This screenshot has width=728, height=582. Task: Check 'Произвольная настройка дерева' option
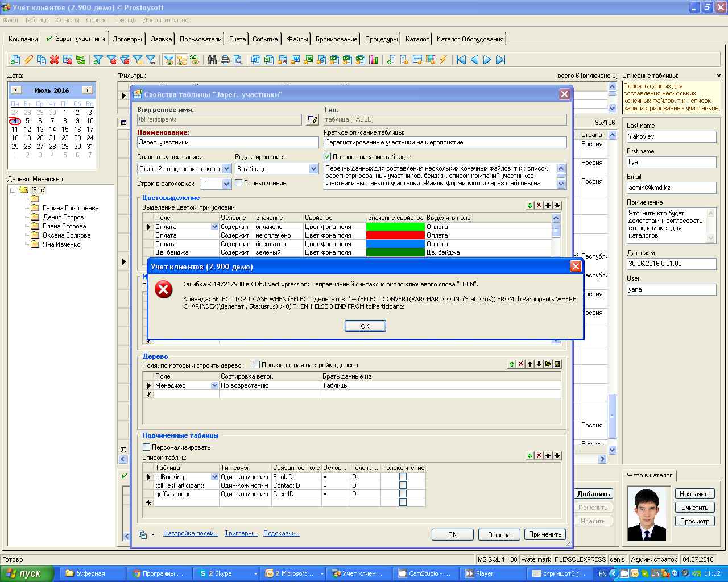[x=257, y=365]
